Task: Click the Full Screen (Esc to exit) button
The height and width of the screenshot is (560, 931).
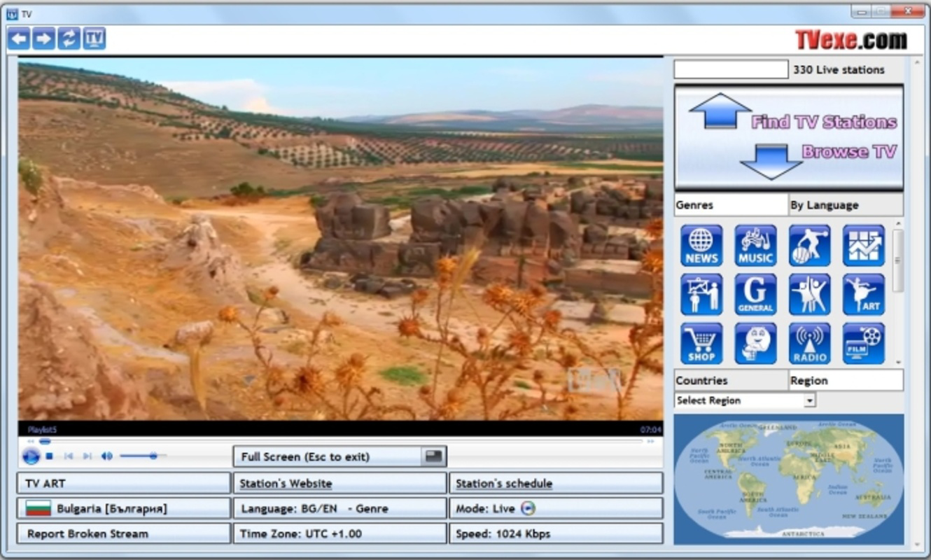Action: click(339, 456)
